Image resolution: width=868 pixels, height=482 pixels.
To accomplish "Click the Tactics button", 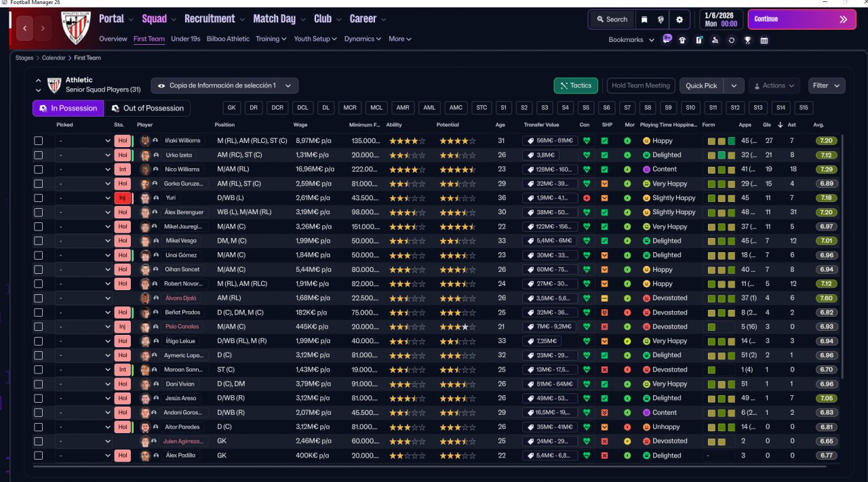I will pyautogui.click(x=575, y=85).
